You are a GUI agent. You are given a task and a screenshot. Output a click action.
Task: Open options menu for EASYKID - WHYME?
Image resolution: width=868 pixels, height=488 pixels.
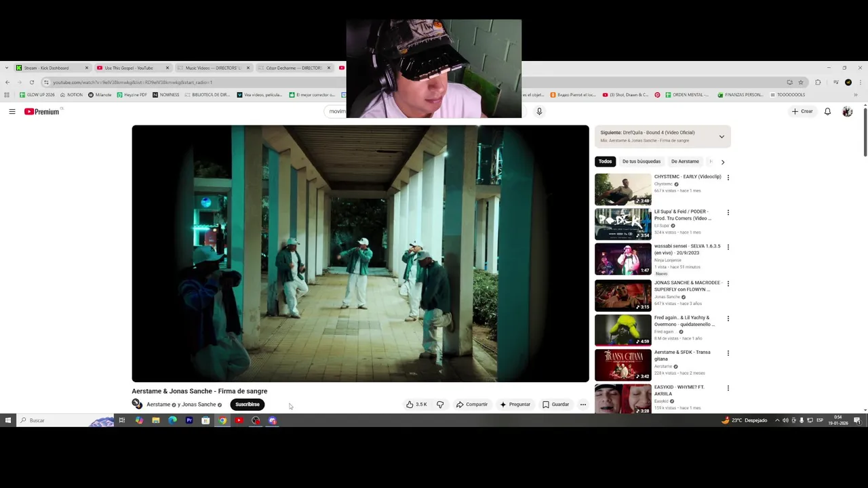click(x=728, y=388)
